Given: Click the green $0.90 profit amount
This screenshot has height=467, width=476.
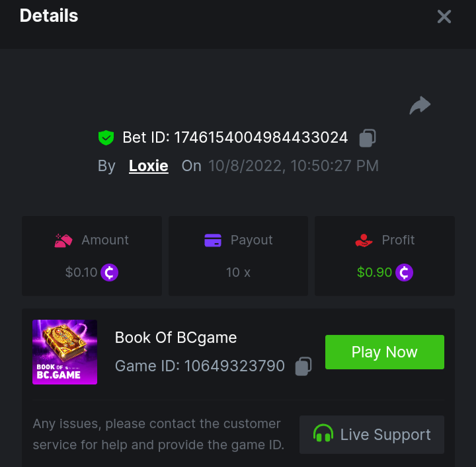Looking at the screenshot, I should pyautogui.click(x=374, y=272).
